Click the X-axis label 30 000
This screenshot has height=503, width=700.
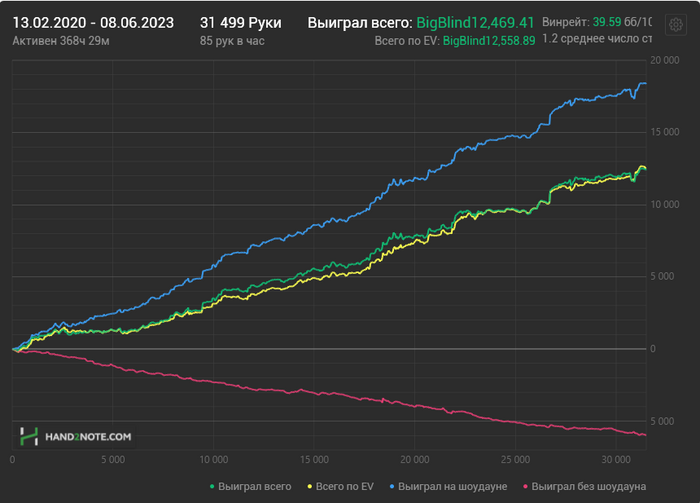(616, 460)
